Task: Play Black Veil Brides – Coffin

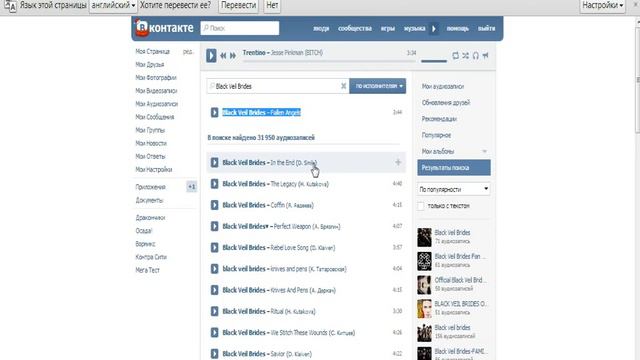Action: [214, 205]
